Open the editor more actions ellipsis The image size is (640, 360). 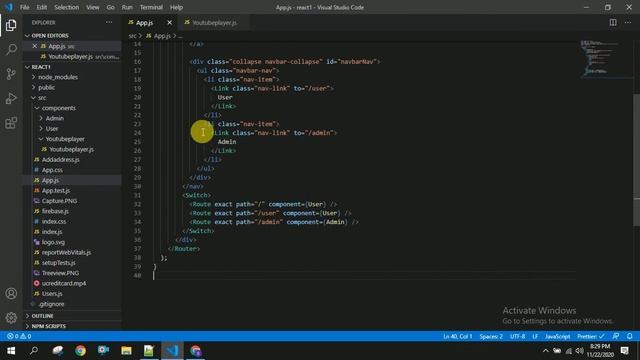[628, 22]
